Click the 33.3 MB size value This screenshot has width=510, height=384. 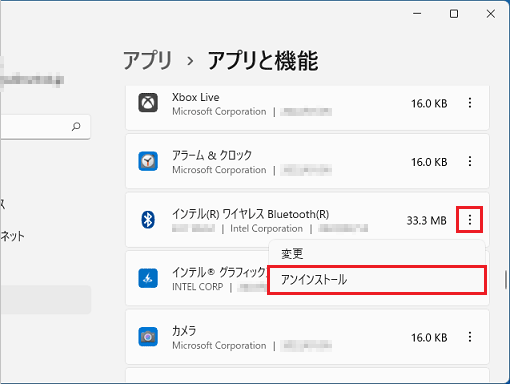tap(426, 221)
